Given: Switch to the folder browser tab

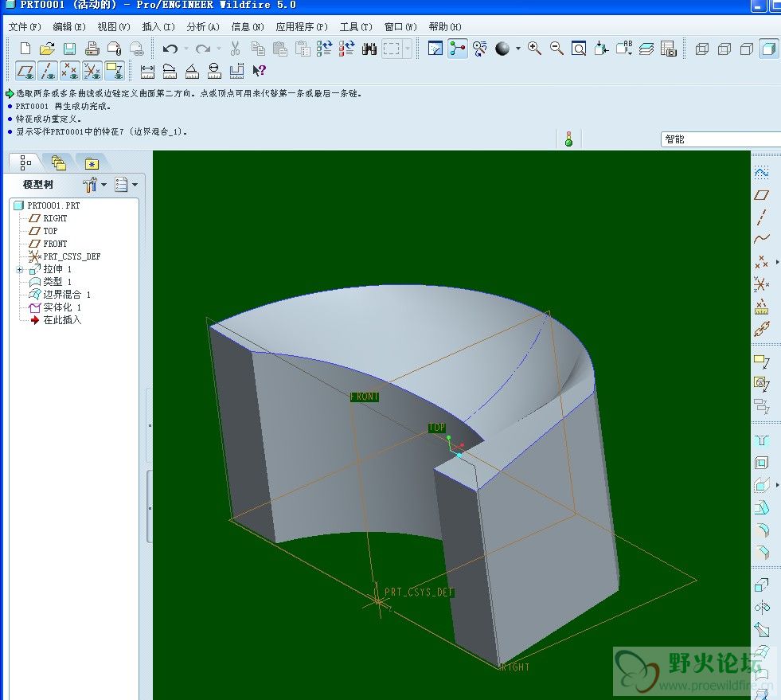Looking at the screenshot, I should 59,163.
